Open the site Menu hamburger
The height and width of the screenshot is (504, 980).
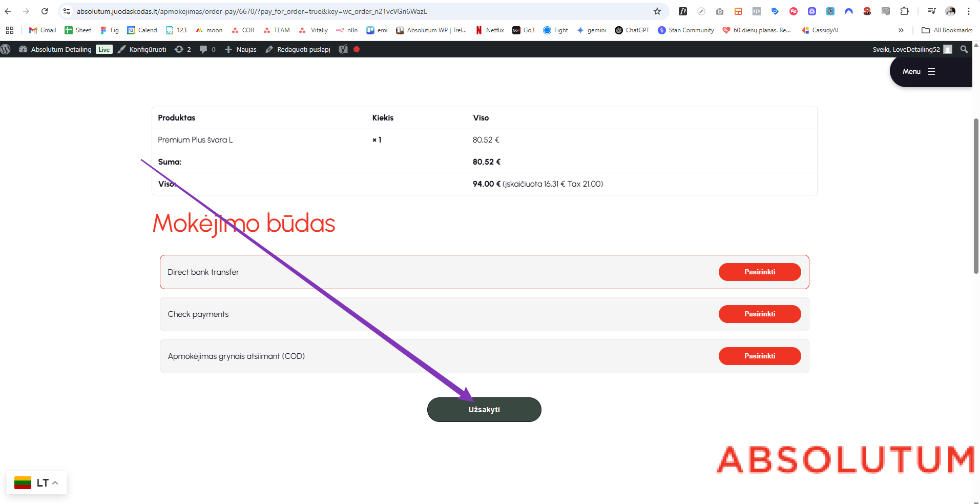pos(919,72)
